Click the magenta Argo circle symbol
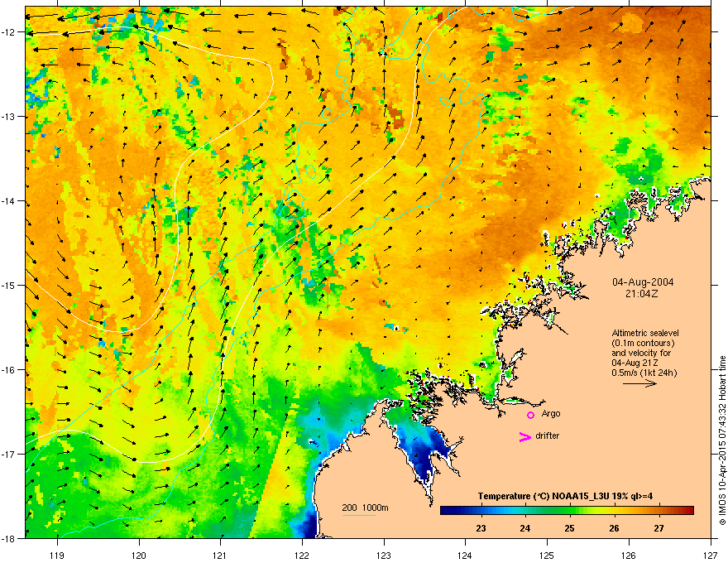This screenshot has width=728, height=563. point(530,415)
